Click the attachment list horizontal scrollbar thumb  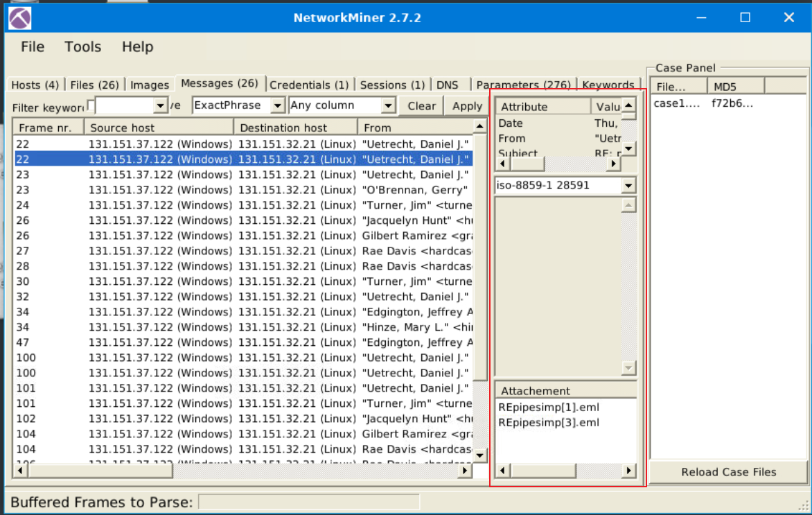click(x=542, y=471)
